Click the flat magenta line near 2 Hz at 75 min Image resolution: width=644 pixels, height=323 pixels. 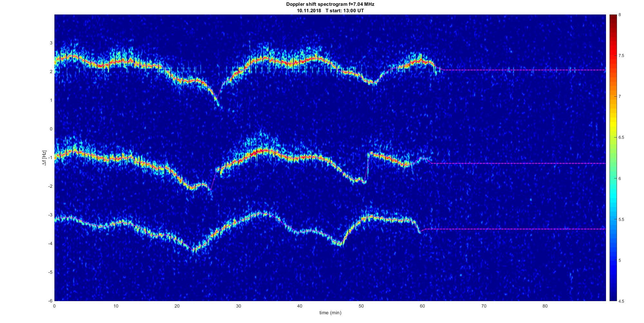(x=514, y=70)
